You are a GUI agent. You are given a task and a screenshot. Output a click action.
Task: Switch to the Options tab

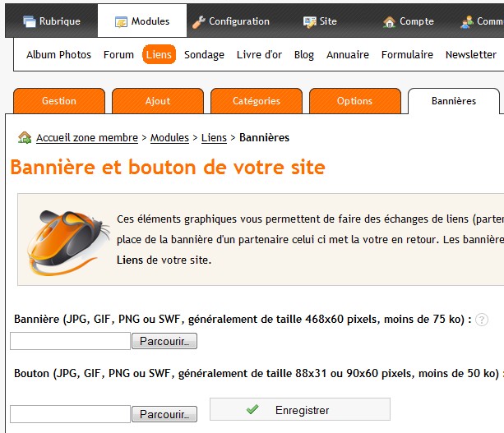(x=355, y=101)
